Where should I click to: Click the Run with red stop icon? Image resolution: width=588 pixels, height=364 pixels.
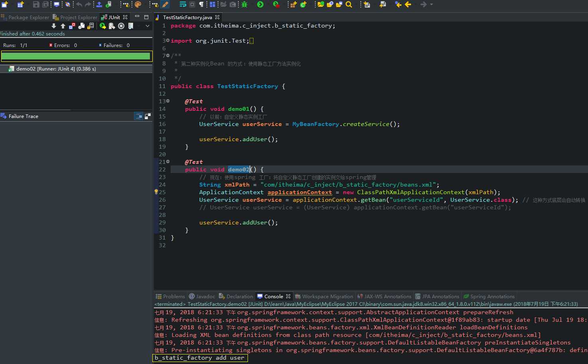click(276, 5)
